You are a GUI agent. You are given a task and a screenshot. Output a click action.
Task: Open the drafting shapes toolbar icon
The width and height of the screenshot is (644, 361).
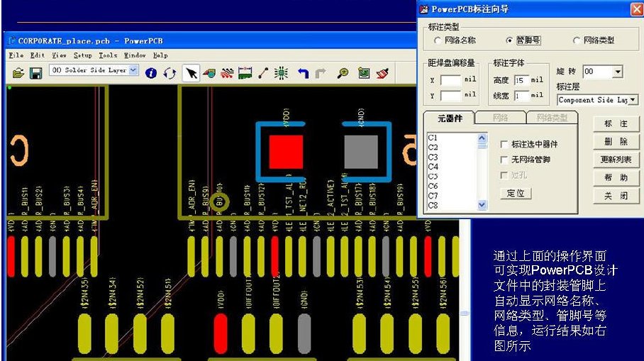click(x=209, y=73)
